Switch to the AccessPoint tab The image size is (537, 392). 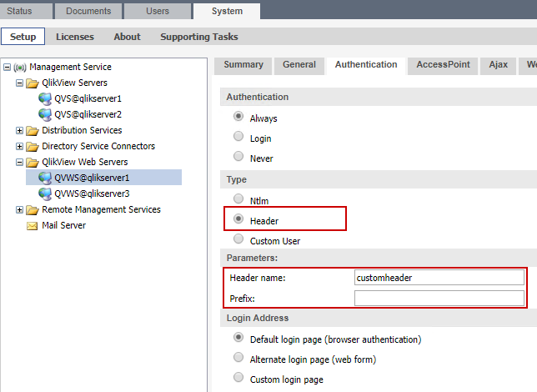(443, 65)
